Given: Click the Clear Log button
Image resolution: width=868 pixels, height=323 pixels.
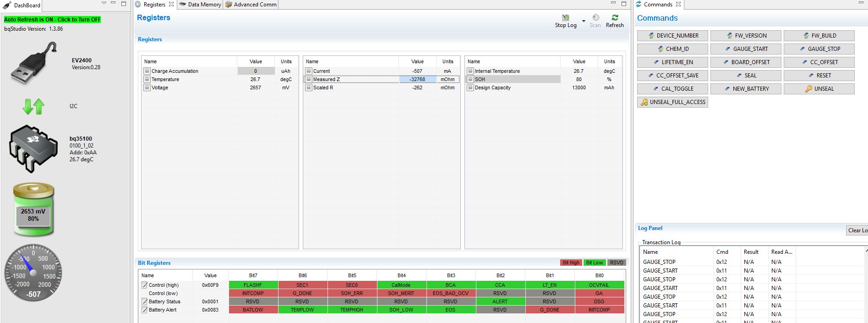Looking at the screenshot, I should point(857,230).
